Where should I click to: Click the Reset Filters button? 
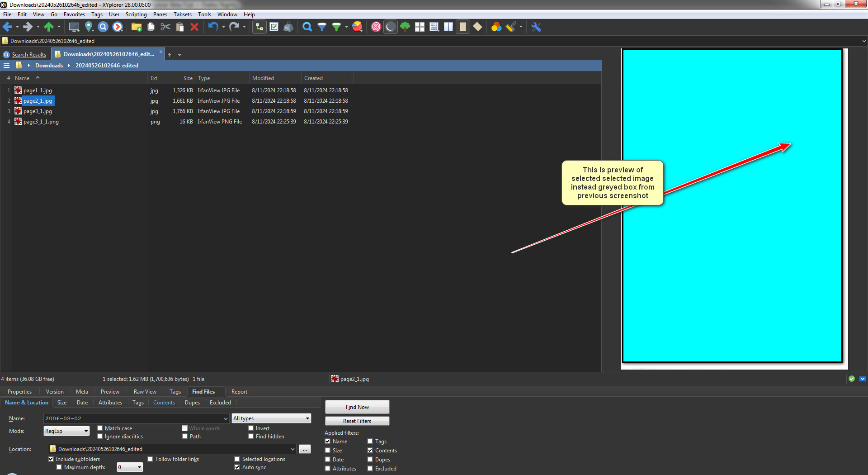point(357,421)
